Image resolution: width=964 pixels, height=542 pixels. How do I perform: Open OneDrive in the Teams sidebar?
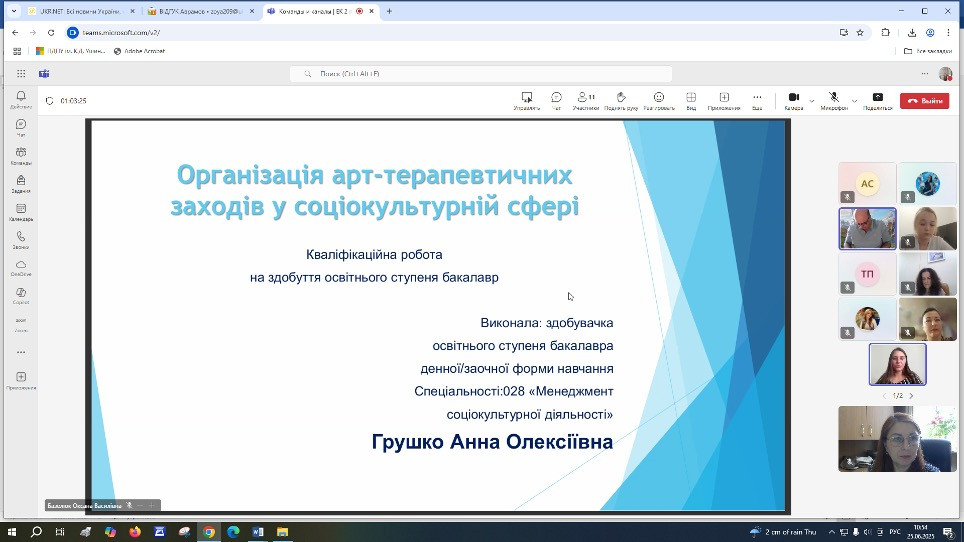click(x=21, y=268)
